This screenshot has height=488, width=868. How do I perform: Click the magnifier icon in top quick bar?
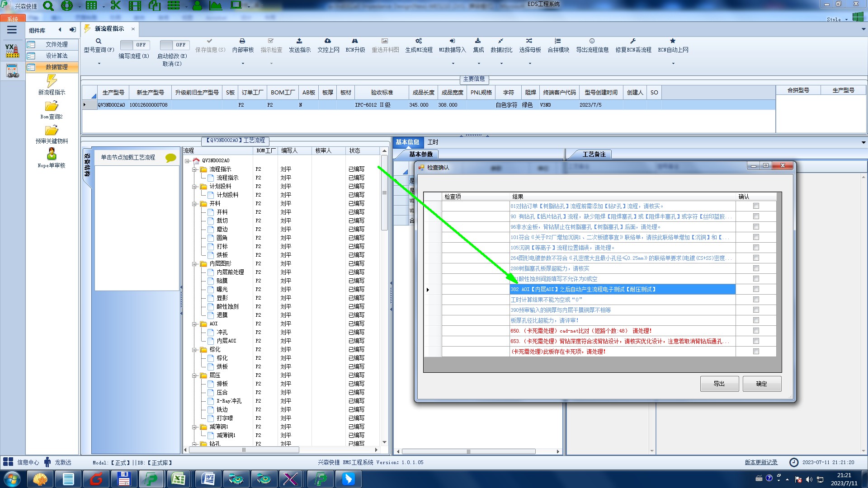pyautogui.click(x=48, y=6)
